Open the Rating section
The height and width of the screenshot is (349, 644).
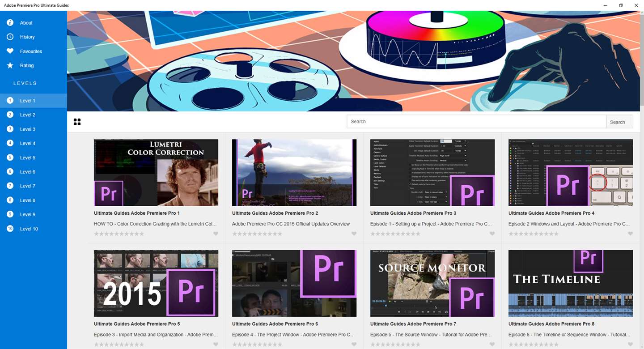pyautogui.click(x=27, y=65)
